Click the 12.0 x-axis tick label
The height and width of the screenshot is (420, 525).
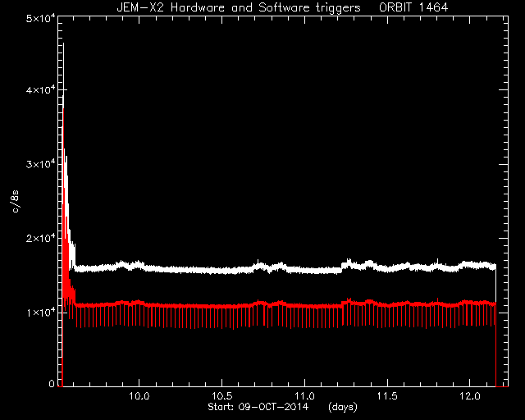coord(470,396)
